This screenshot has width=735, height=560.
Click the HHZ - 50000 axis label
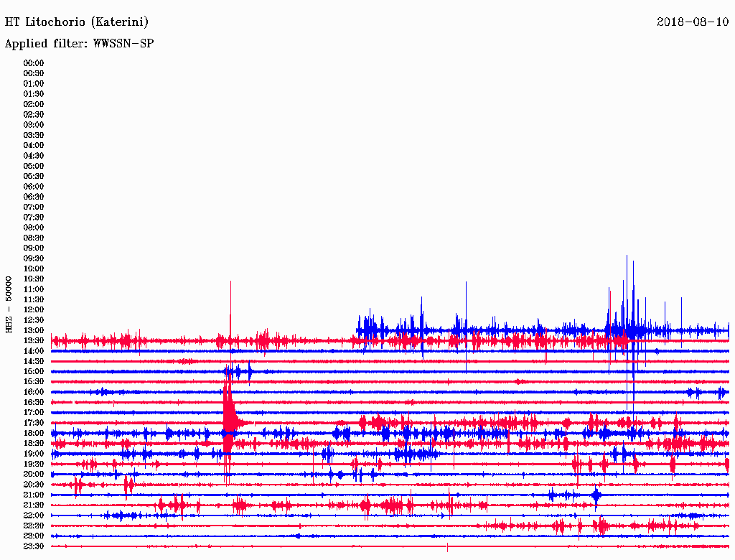[x=9, y=304]
